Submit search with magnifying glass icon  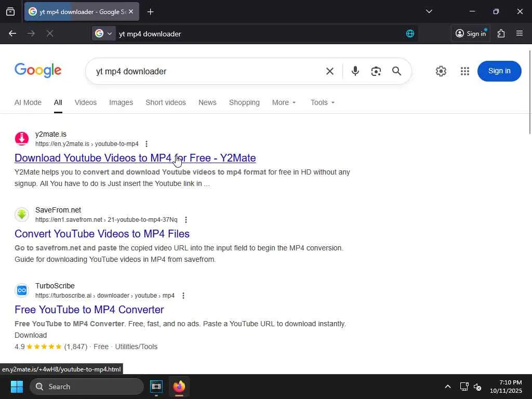pyautogui.click(x=396, y=71)
